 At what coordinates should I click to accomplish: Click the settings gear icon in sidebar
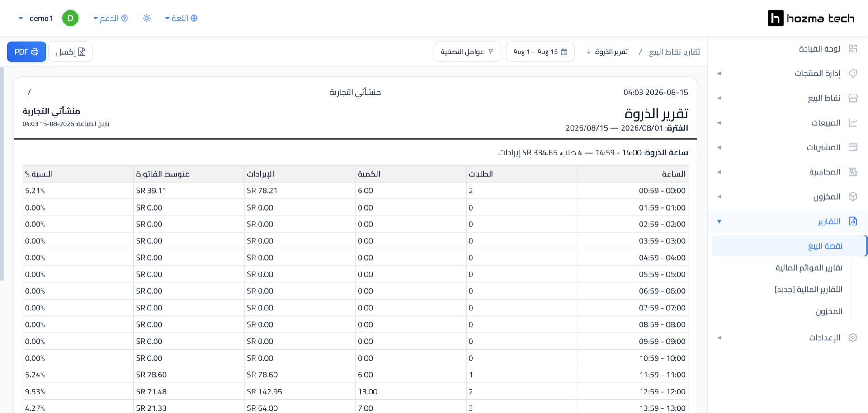click(x=853, y=338)
